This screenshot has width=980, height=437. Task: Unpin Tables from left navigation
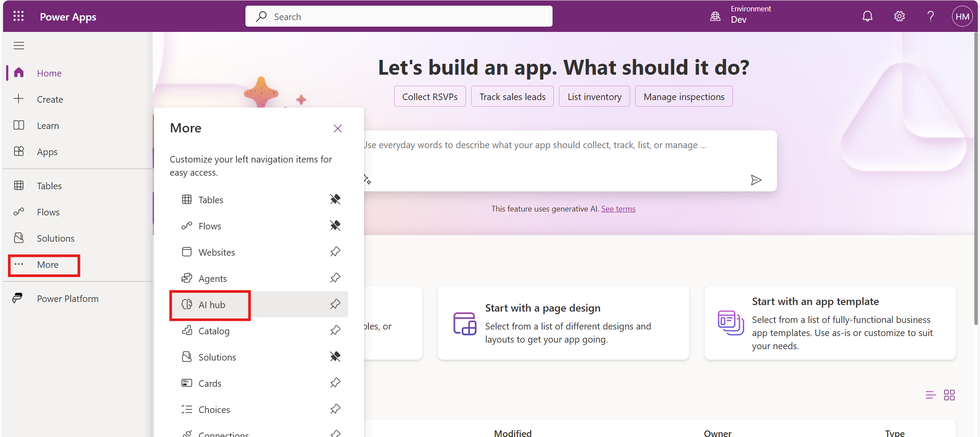pyautogui.click(x=335, y=200)
